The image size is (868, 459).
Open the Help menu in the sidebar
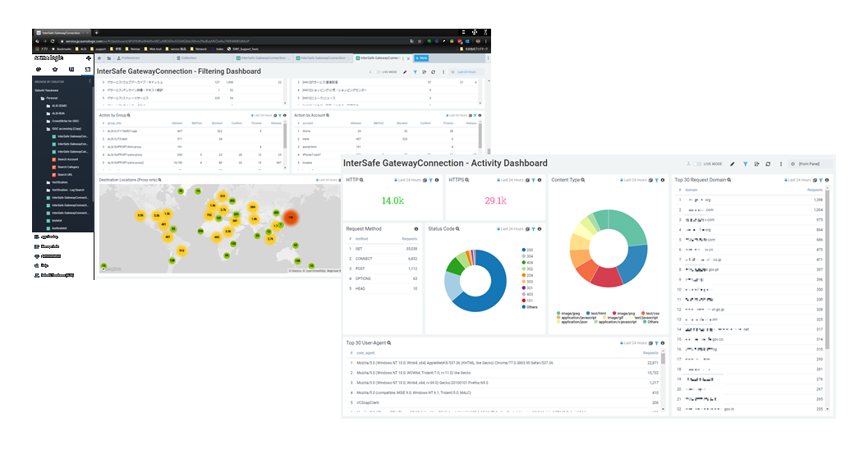42,265
